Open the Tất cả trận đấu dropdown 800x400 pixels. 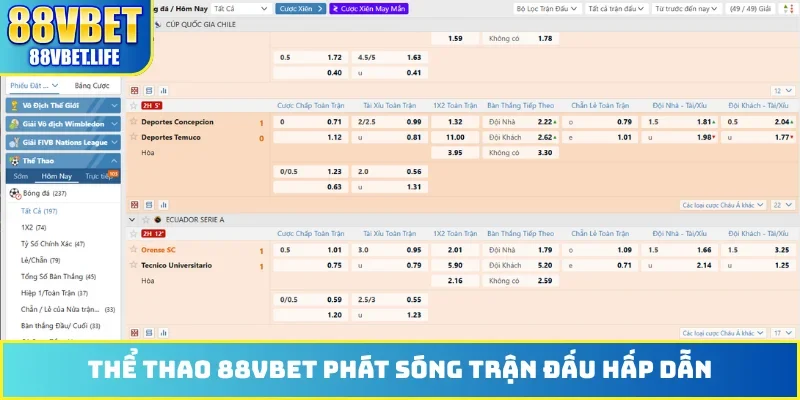(617, 9)
